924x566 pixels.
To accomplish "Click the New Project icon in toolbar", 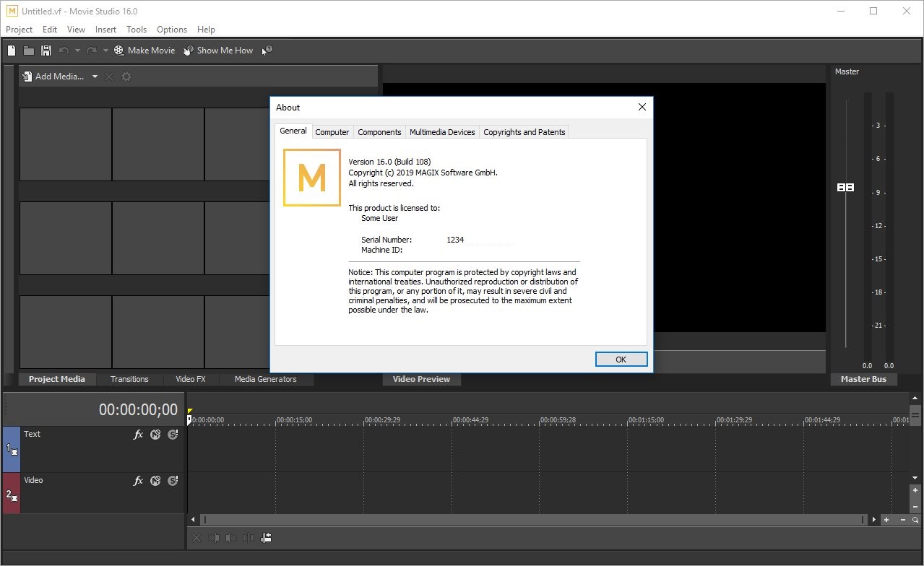I will tap(12, 51).
